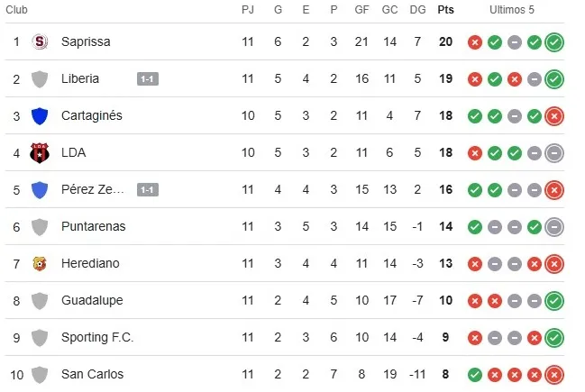585x392 pixels.
Task: Click the Liberia gray shield icon
Action: point(40,79)
